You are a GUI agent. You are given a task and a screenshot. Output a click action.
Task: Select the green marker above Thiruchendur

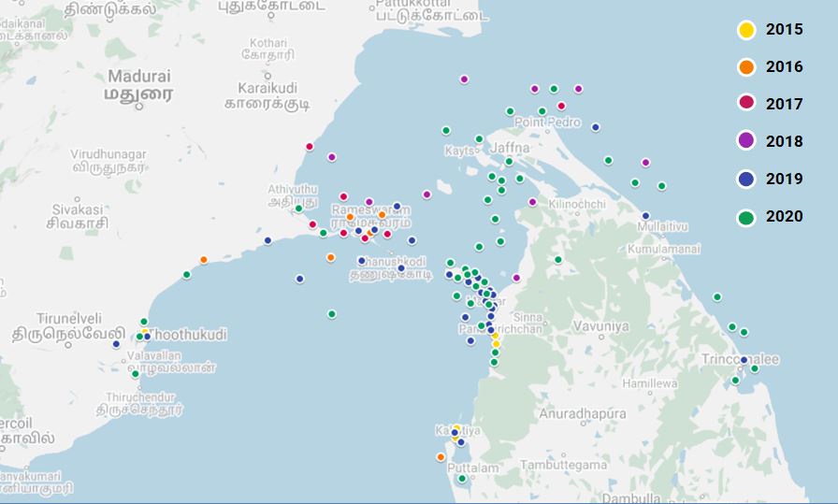click(x=136, y=374)
